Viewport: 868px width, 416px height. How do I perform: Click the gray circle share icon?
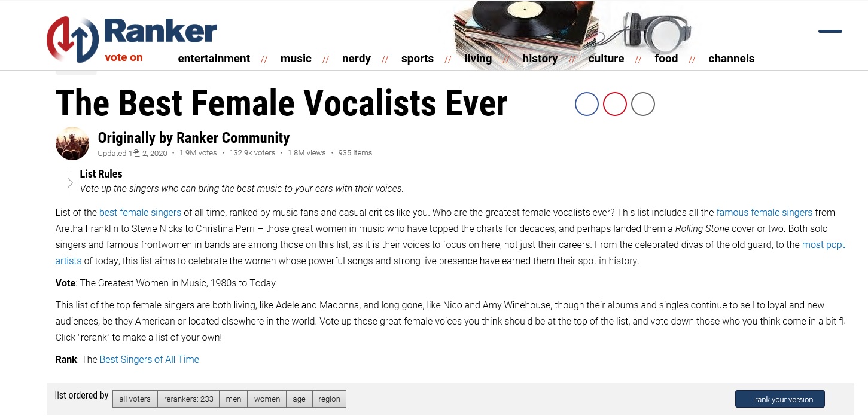point(642,104)
